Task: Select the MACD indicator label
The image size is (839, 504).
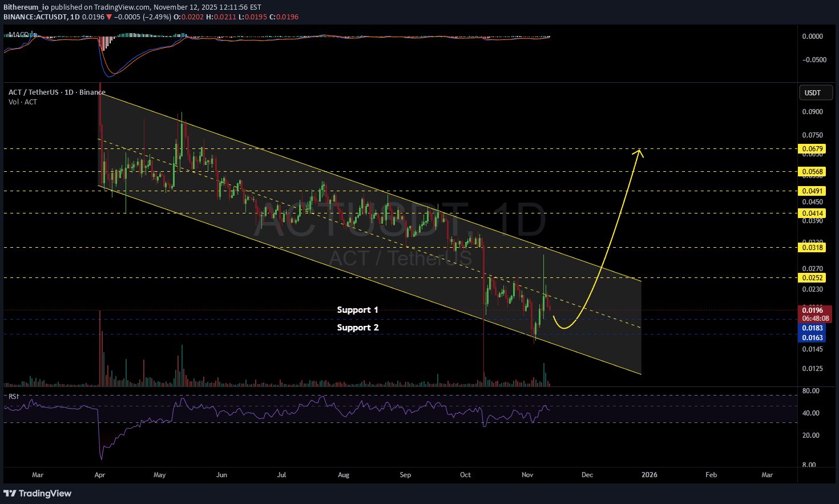Action: click(19, 35)
